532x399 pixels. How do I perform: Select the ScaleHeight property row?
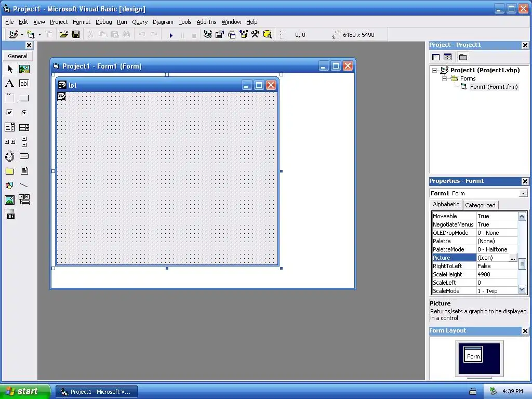point(475,274)
